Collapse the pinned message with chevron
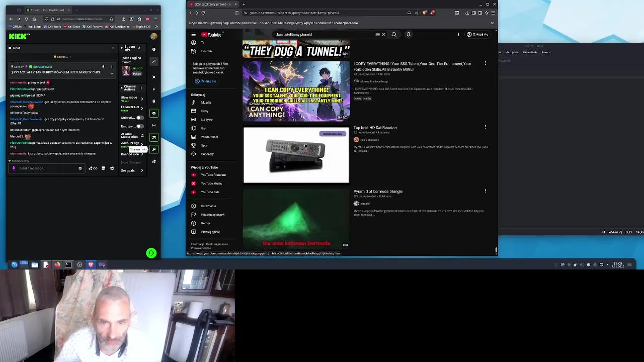644x362 pixels. pyautogui.click(x=112, y=73)
